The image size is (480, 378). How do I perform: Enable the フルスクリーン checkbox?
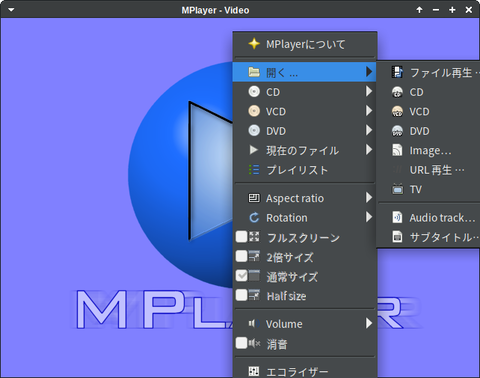241,237
